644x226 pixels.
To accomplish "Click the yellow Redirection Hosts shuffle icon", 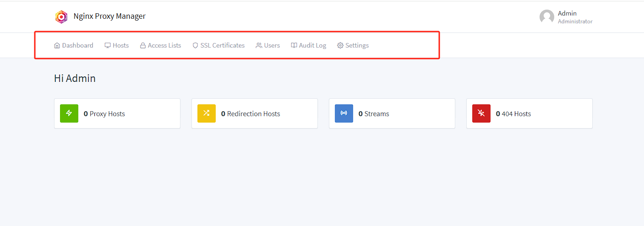I will click(207, 113).
